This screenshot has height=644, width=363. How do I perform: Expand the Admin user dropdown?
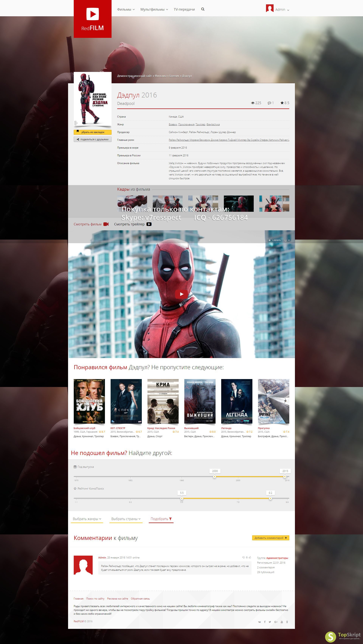click(x=282, y=9)
